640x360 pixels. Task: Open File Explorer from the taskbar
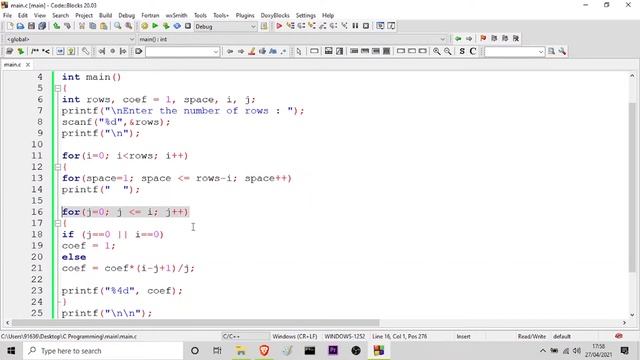pos(241,351)
